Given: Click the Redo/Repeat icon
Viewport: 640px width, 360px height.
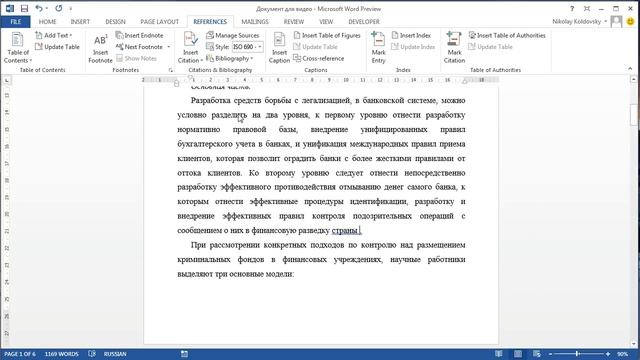Looking at the screenshot, I should 59,8.
